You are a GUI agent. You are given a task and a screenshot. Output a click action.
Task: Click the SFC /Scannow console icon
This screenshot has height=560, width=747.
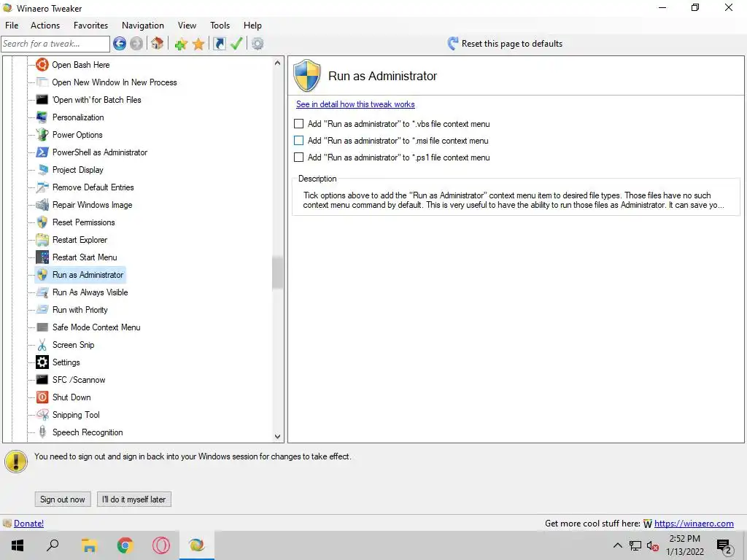coord(42,379)
